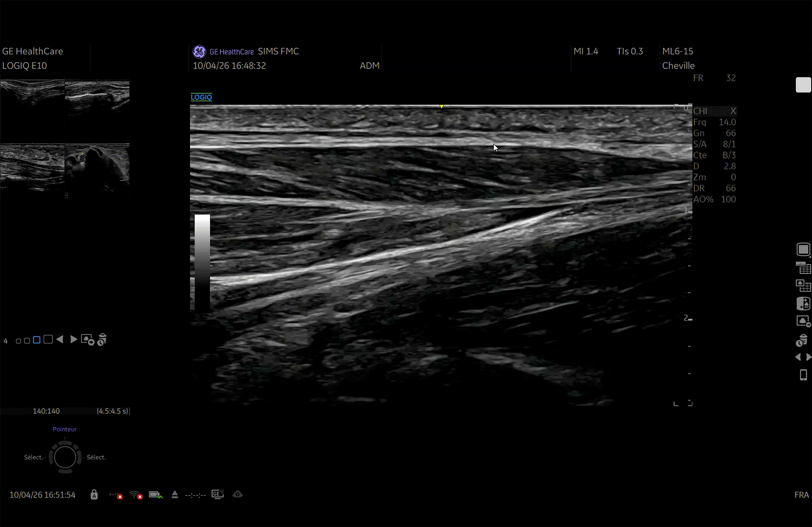Select the blue highlighted thumbnail size box
Image resolution: width=812 pixels, height=527 pixels.
[37, 340]
